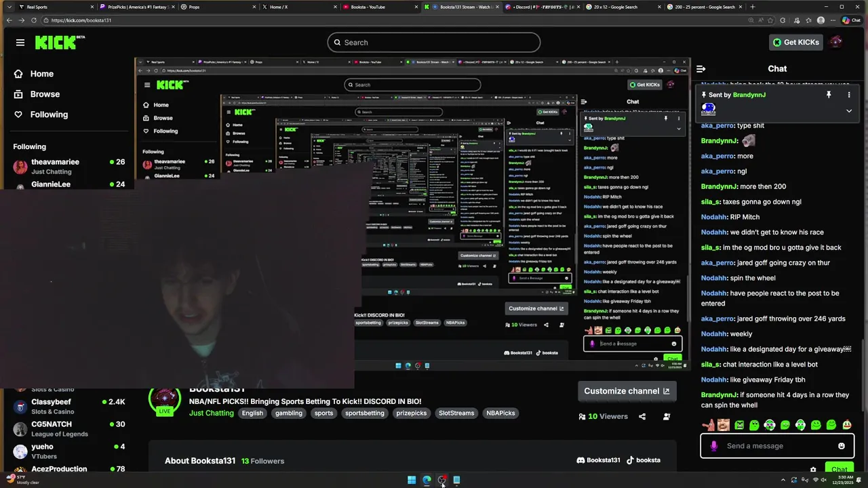The height and width of the screenshot is (488, 868).
Task: Share the stream via the share icon
Action: click(x=642, y=416)
